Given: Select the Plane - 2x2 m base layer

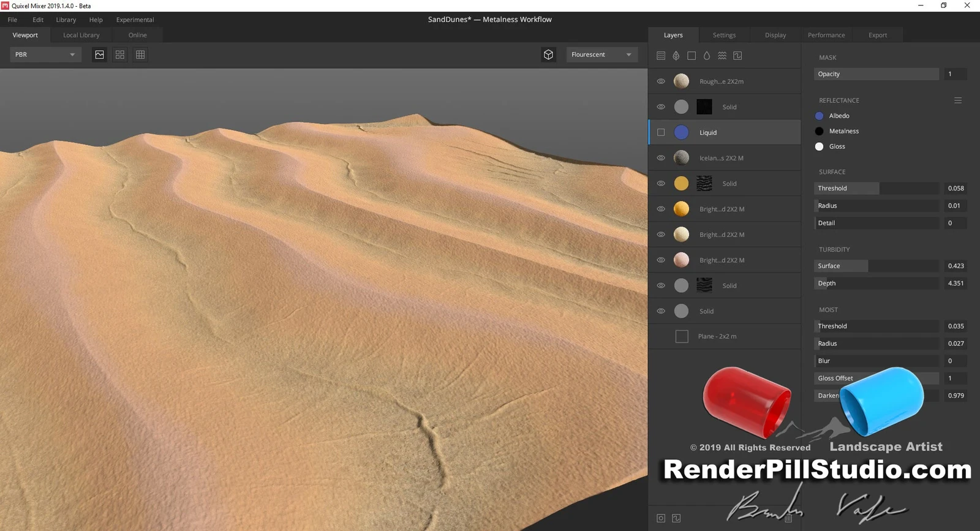Looking at the screenshot, I should 725,336.
